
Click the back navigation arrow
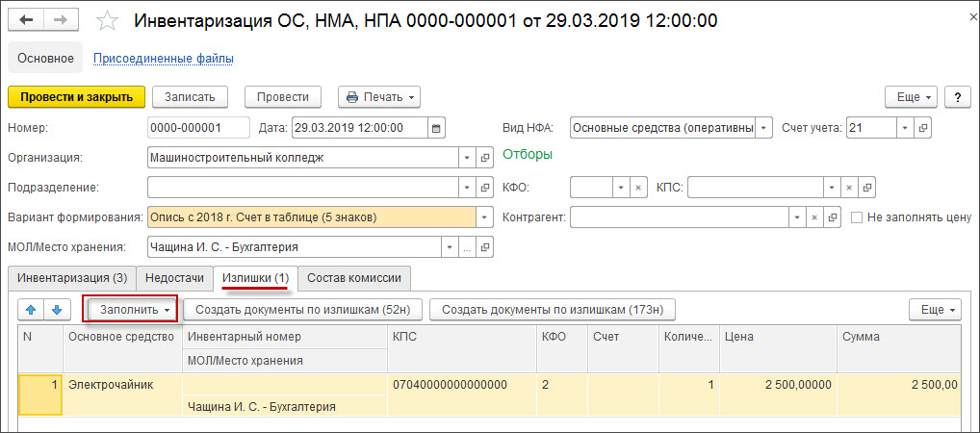pos(26,20)
